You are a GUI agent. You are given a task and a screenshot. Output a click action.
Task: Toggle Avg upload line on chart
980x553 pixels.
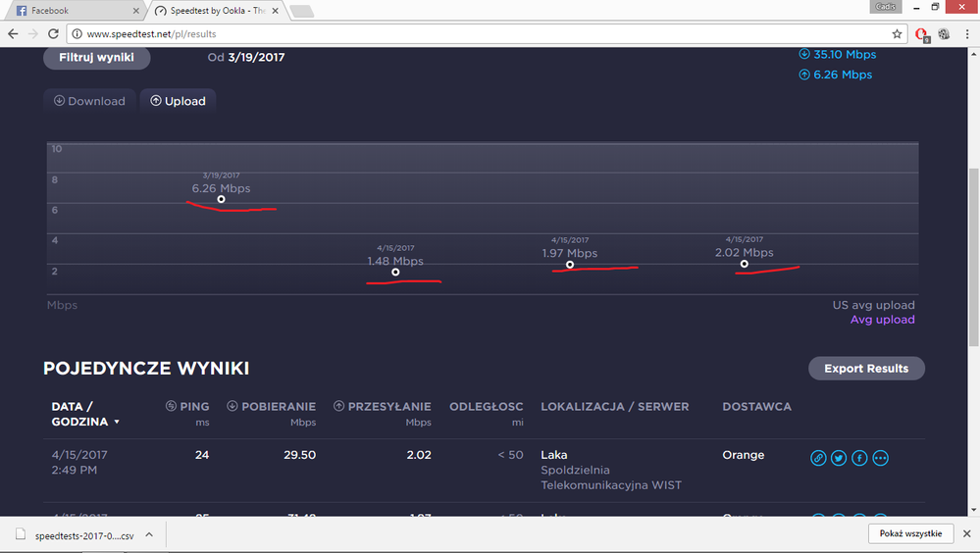pyautogui.click(x=882, y=320)
